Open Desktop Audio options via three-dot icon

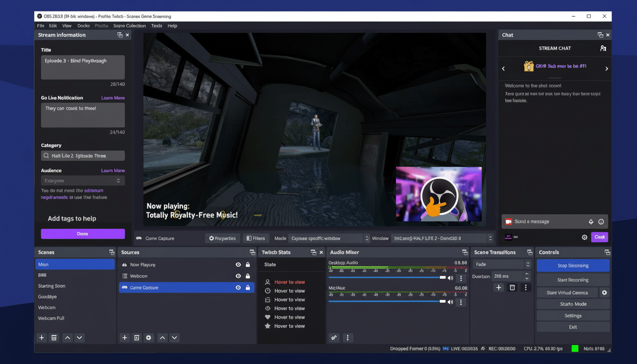(460, 278)
